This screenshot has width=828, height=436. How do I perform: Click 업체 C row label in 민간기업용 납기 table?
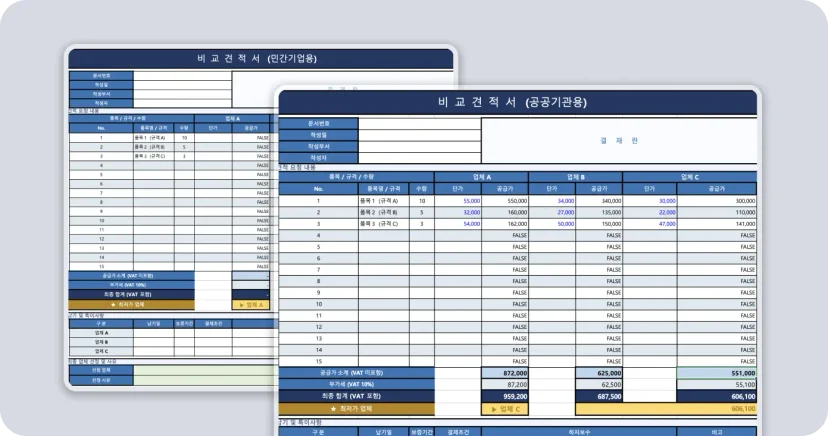click(101, 351)
